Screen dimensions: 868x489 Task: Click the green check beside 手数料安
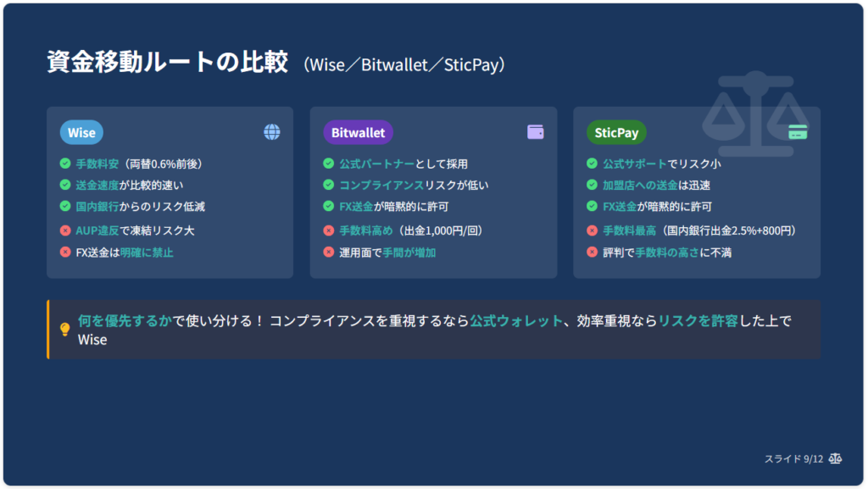coord(65,164)
